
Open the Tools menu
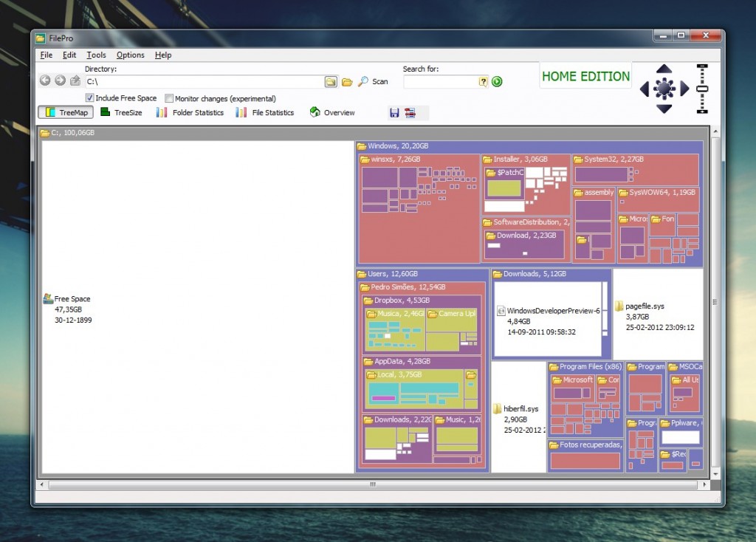pyautogui.click(x=96, y=55)
